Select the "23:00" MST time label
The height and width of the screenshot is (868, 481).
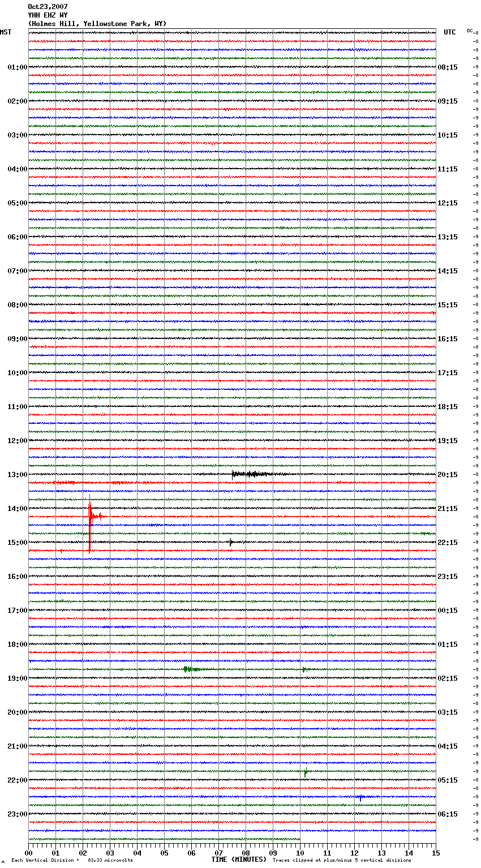18,814
